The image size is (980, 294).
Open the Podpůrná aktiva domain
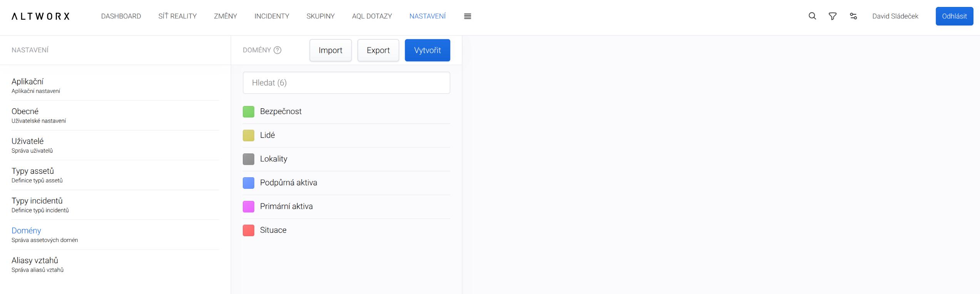pos(288,183)
